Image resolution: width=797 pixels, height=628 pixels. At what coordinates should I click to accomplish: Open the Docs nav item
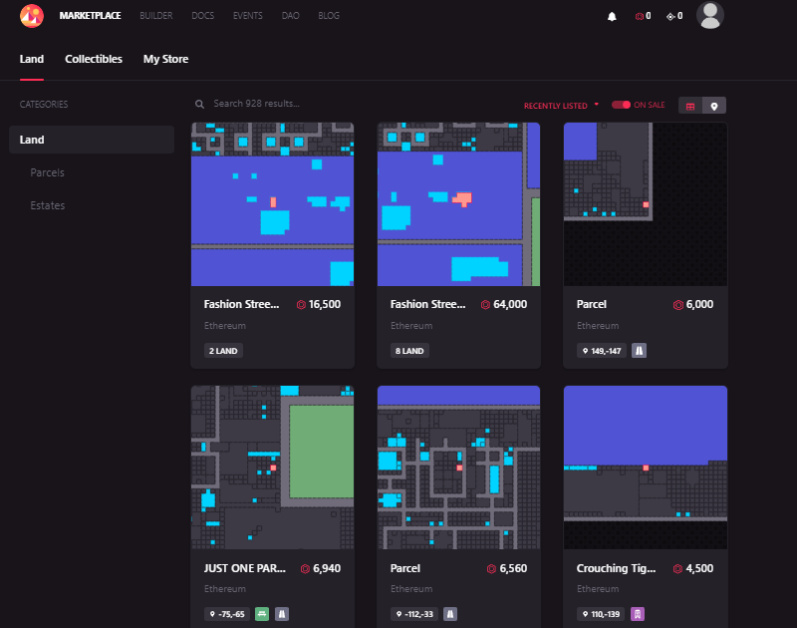click(x=203, y=16)
